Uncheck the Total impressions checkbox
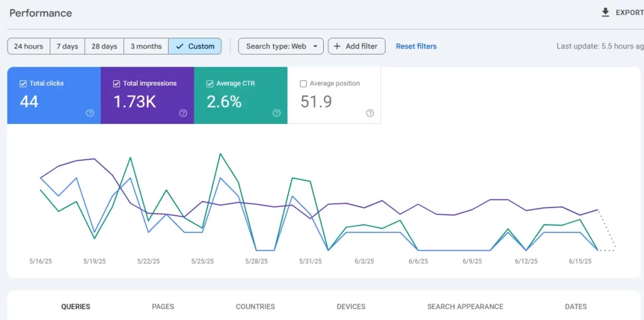This screenshot has width=644, height=320. (116, 84)
